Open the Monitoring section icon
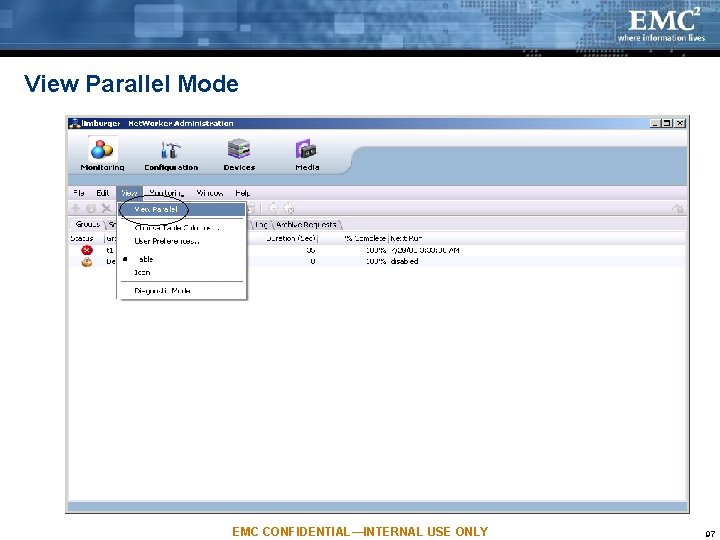The width and height of the screenshot is (720, 540). [x=102, y=149]
